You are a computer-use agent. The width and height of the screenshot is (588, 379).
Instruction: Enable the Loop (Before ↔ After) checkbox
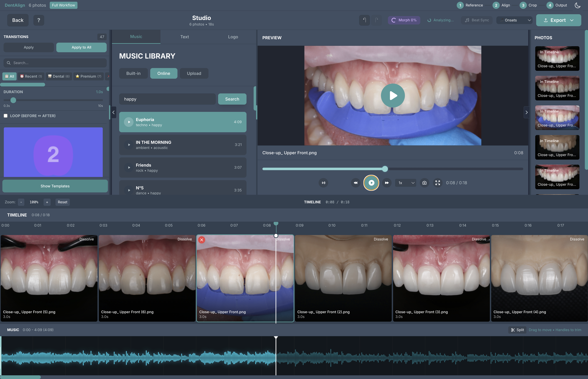[x=6, y=116]
